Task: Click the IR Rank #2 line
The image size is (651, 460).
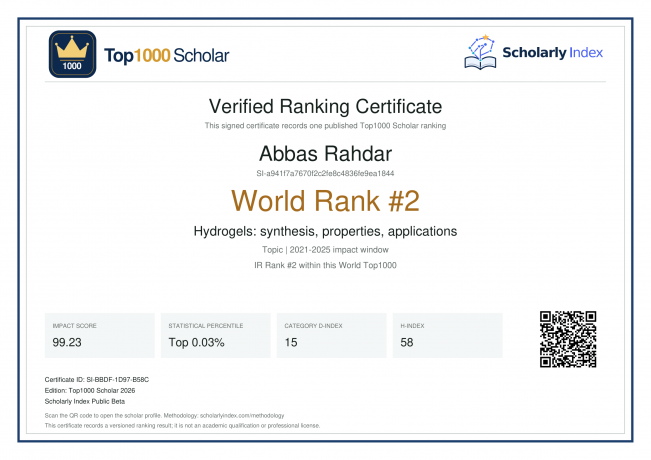Action: point(326,265)
